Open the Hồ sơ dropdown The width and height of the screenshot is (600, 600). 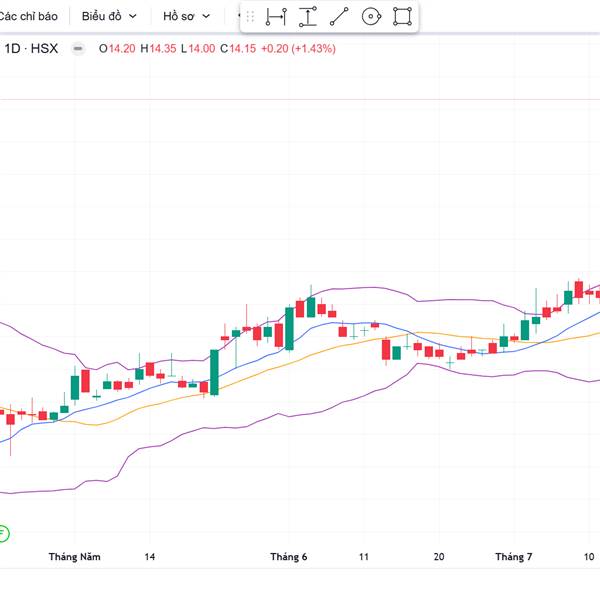click(186, 16)
